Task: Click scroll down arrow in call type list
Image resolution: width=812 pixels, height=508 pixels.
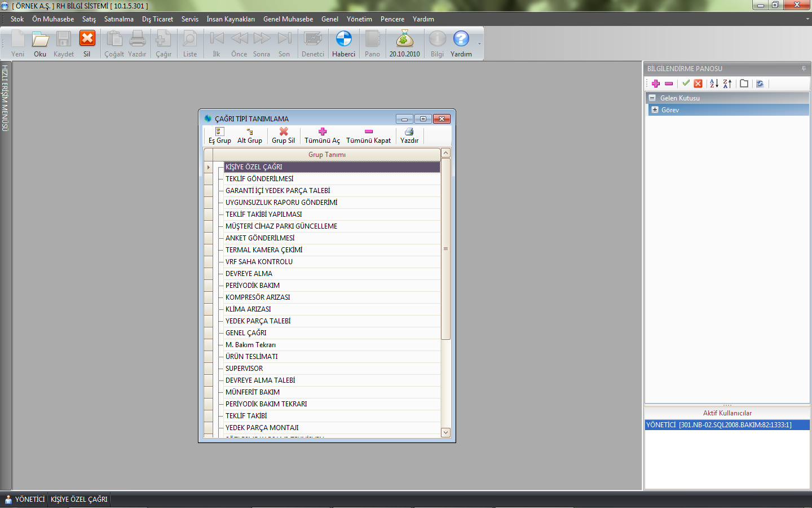Action: [445, 433]
